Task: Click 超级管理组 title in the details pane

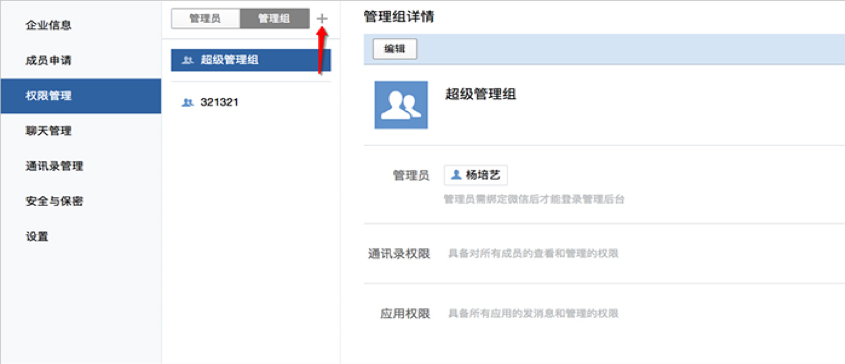Action: tap(481, 94)
